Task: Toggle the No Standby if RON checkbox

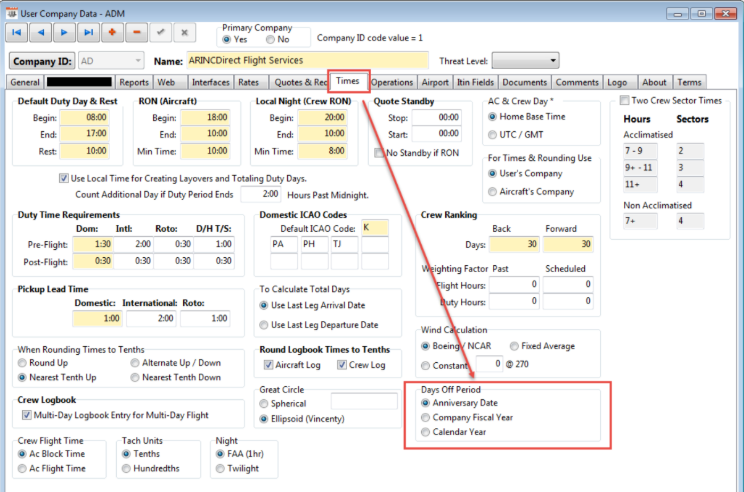Action: pyautogui.click(x=379, y=153)
